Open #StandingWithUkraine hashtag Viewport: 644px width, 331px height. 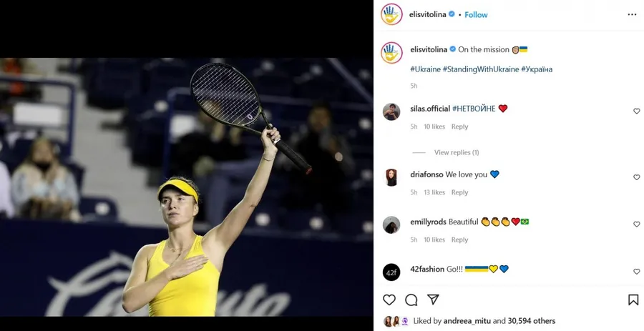pos(481,69)
